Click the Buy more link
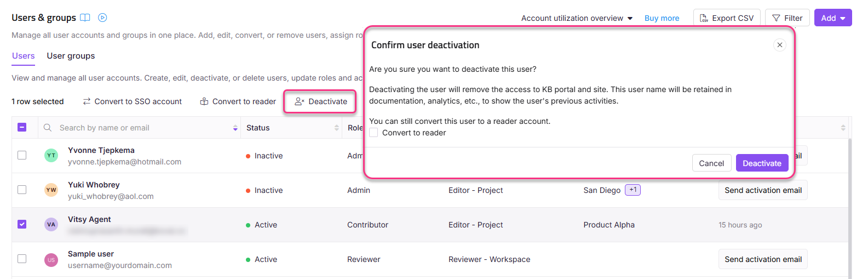Screen dimensions: 868x279 pos(662,18)
